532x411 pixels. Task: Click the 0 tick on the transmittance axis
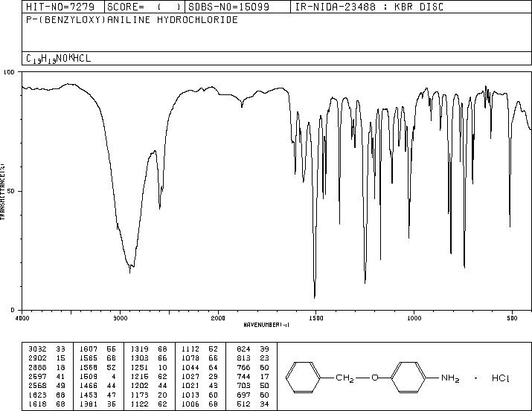[x=13, y=310]
